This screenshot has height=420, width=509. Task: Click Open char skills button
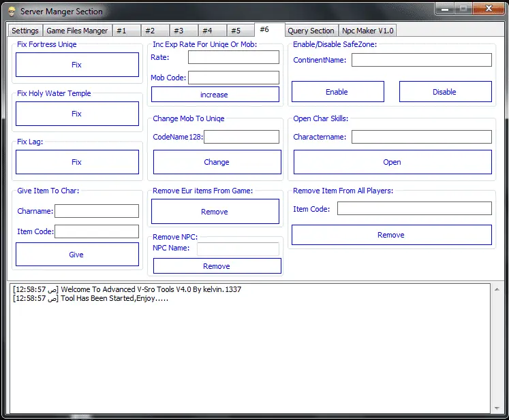pyautogui.click(x=392, y=162)
